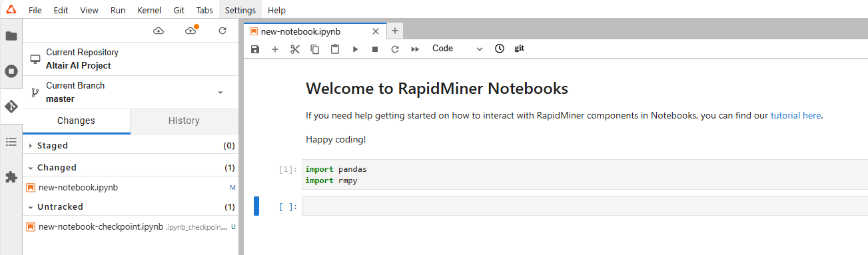868x255 pixels.
Task: Open the File menu
Action: pos(35,11)
